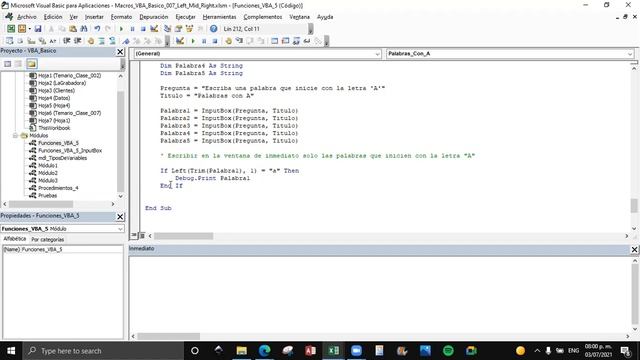640x360 pixels.
Task: Click the code window's horizontal scrollbar thumb
Action: coord(183,236)
